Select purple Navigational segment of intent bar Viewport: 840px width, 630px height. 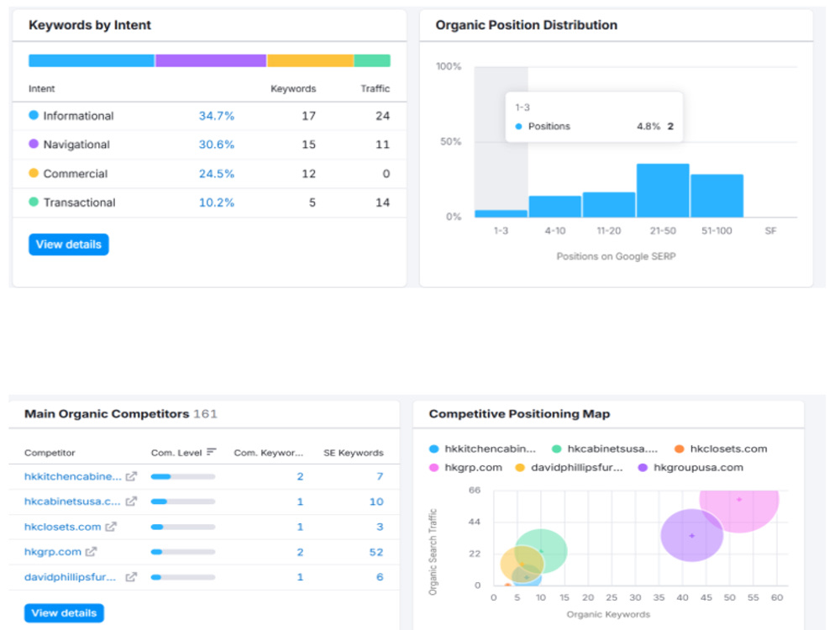click(x=211, y=60)
